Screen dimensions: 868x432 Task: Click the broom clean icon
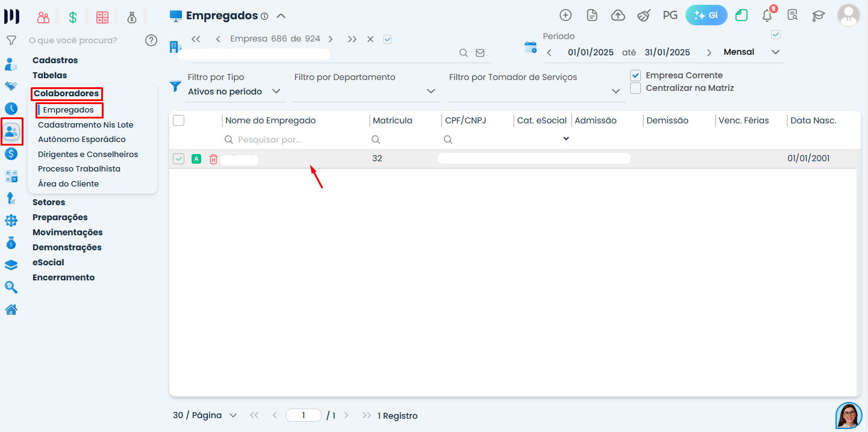pyautogui.click(x=644, y=15)
